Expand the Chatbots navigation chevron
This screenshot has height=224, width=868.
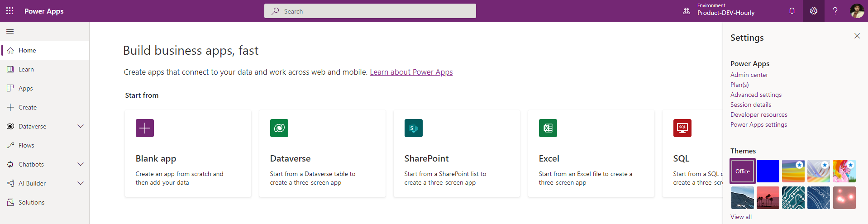click(81, 164)
